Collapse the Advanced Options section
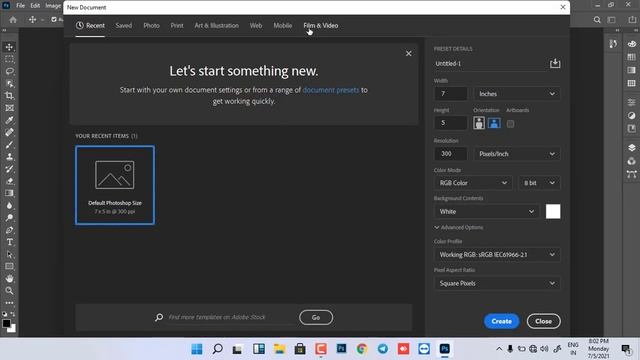Viewport: 640px width, 360px height. pos(459,227)
